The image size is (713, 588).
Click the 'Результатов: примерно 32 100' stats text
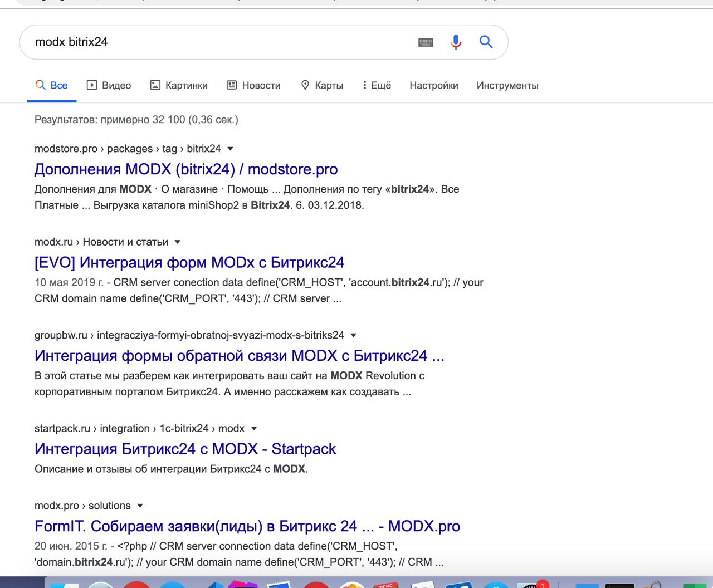136,120
